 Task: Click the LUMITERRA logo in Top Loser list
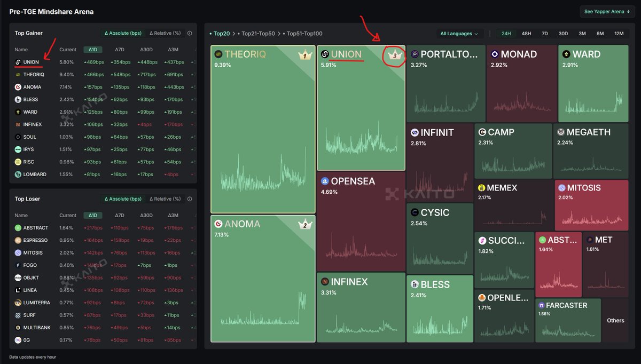click(x=18, y=303)
